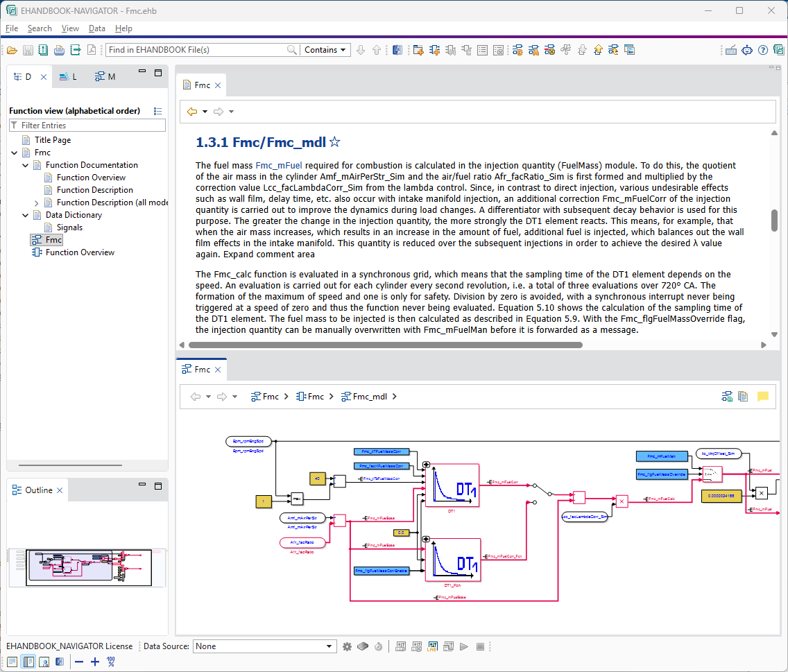Viewport: 788px width, 672px height.
Task: Click the next search result down arrow
Action: 360,50
